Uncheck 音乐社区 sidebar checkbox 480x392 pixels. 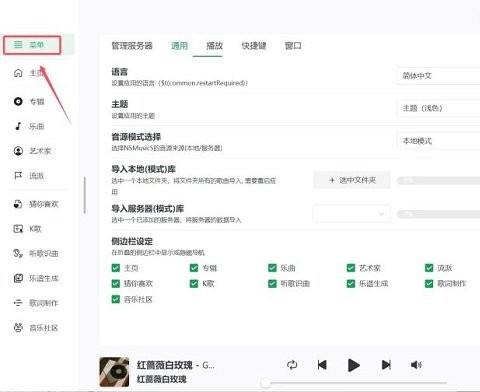tap(116, 299)
